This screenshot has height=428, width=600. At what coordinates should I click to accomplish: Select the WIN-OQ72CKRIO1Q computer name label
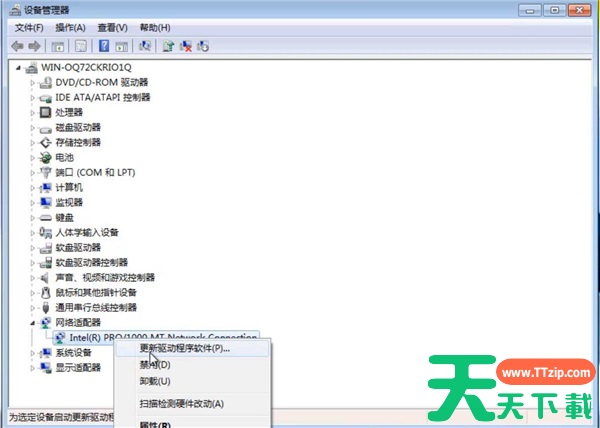(x=86, y=67)
